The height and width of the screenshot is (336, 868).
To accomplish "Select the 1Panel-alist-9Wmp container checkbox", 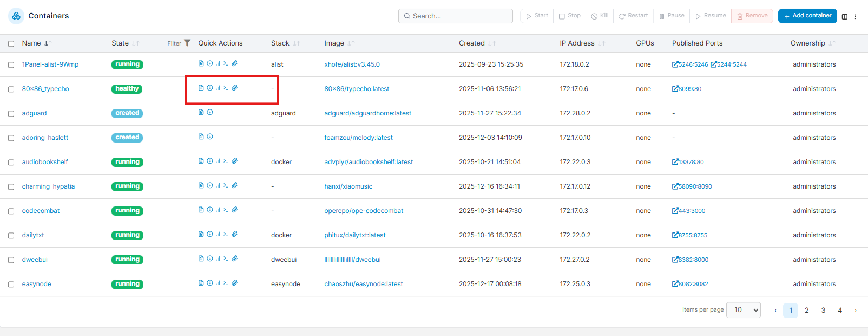I will coord(11,64).
